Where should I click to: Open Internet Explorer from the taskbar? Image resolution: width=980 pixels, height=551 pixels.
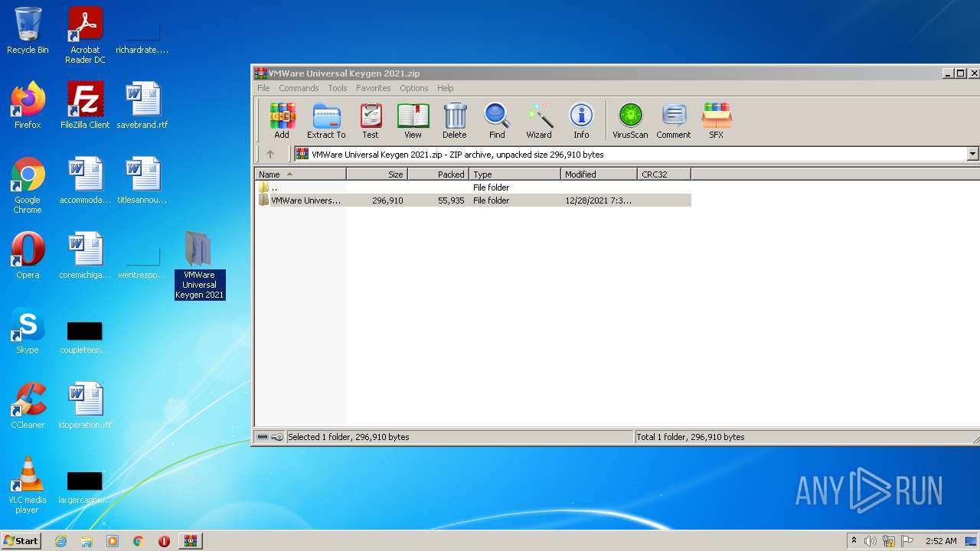tap(60, 541)
